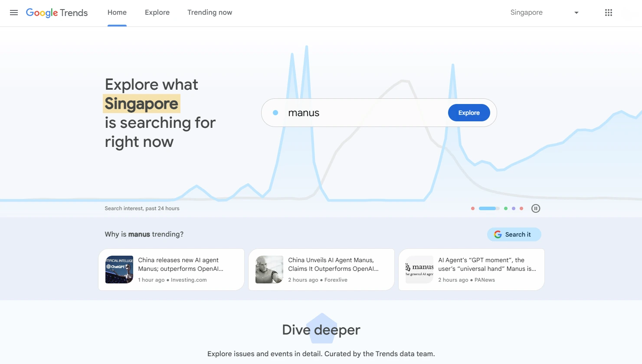642x364 pixels.
Task: Open Investing.com article about Manus
Action: [x=171, y=270]
